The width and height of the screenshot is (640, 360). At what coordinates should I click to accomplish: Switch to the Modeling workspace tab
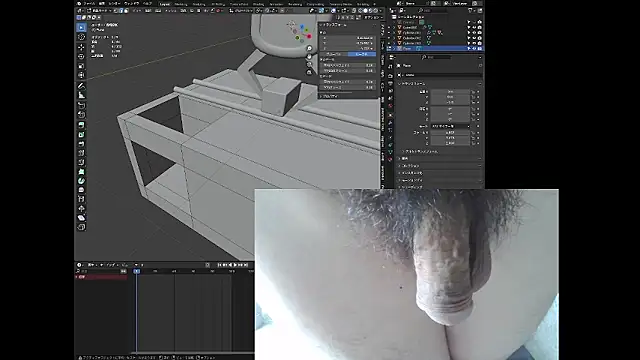181,4
